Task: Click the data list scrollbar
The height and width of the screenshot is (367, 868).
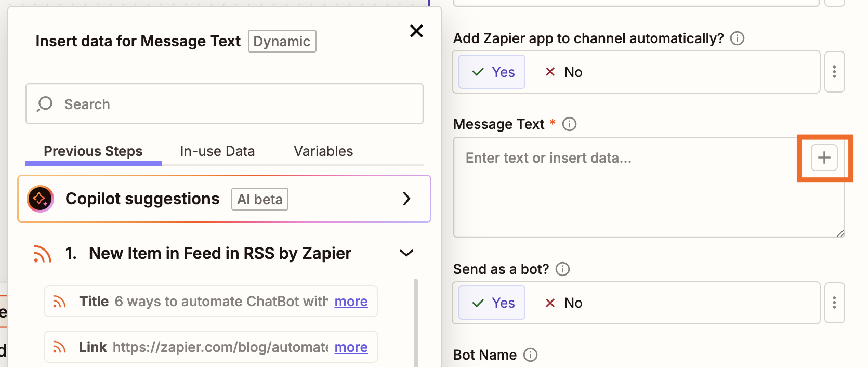Action: point(416,322)
